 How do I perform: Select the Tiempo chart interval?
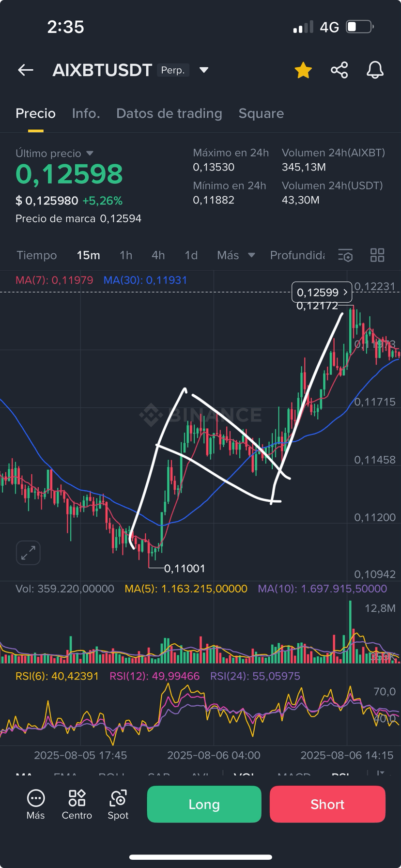(36, 255)
